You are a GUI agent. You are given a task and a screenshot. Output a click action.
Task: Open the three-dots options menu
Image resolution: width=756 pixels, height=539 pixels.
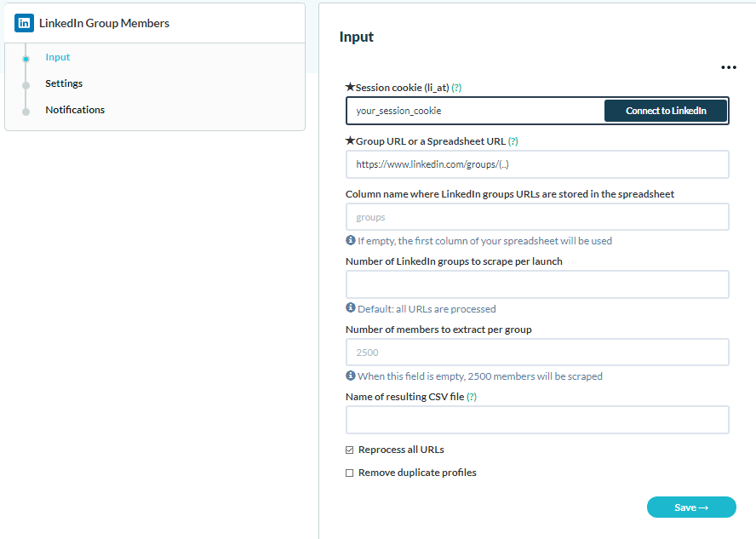pyautogui.click(x=728, y=67)
